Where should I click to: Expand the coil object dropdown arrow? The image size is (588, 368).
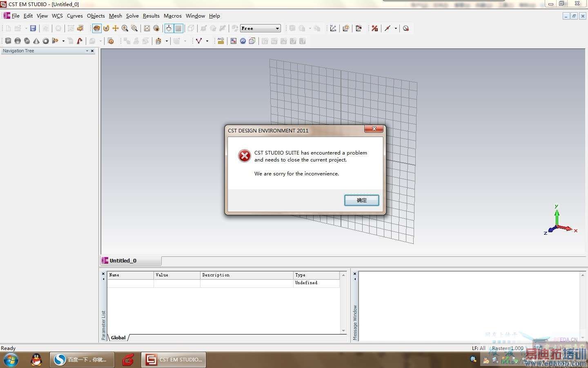coord(167,41)
